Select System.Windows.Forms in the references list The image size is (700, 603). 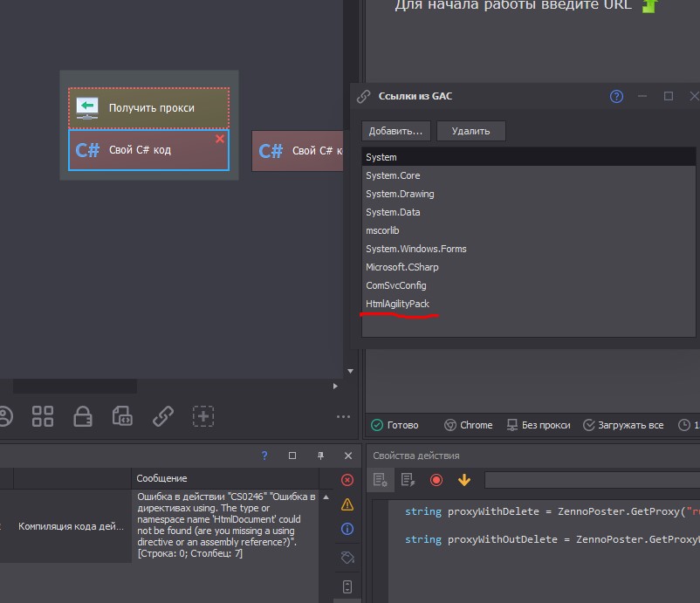tap(416, 249)
